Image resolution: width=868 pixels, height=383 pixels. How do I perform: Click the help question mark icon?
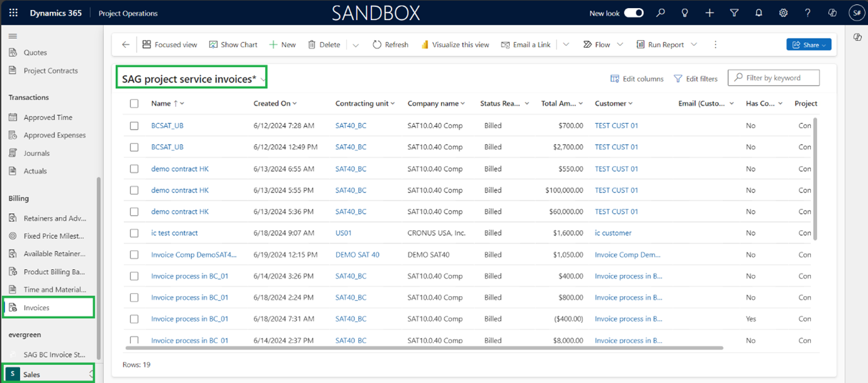(808, 13)
